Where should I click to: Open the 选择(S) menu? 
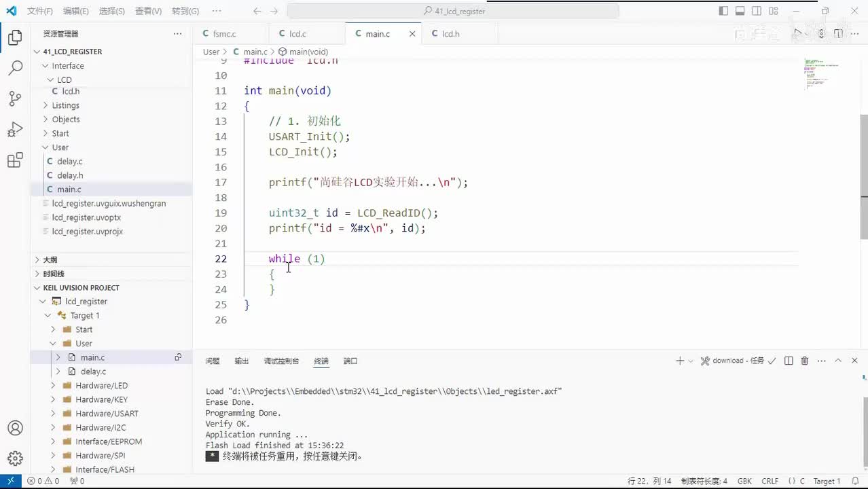112,11
